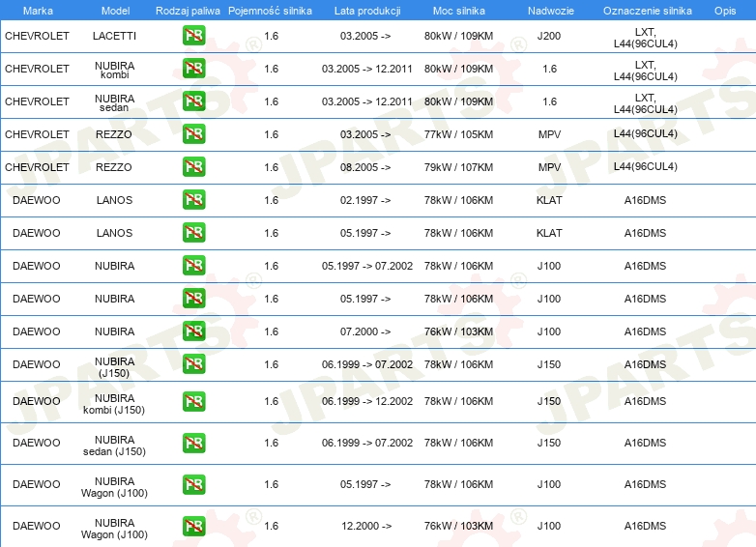The width and height of the screenshot is (756, 547).
Task: Click the fuel icon in the LANOS 05.1997 row
Action: click(193, 232)
